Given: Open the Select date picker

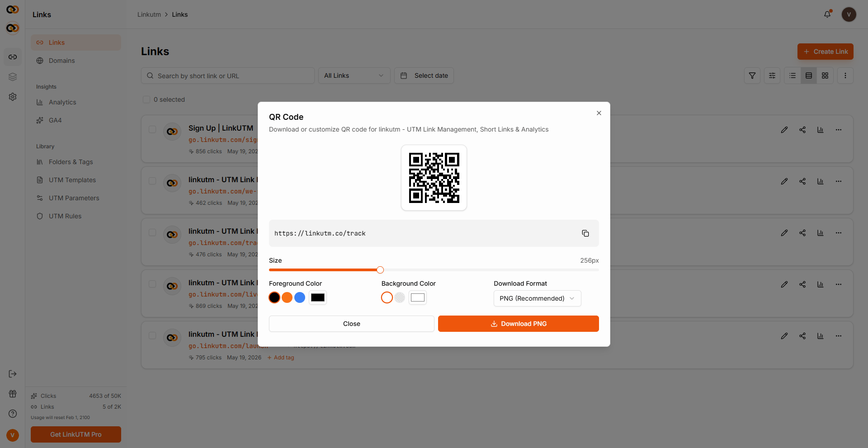Looking at the screenshot, I should click(x=424, y=75).
